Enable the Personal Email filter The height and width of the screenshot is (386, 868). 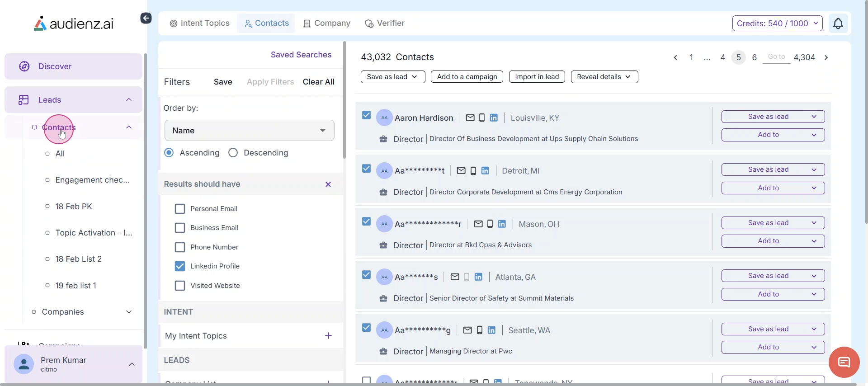pos(180,209)
